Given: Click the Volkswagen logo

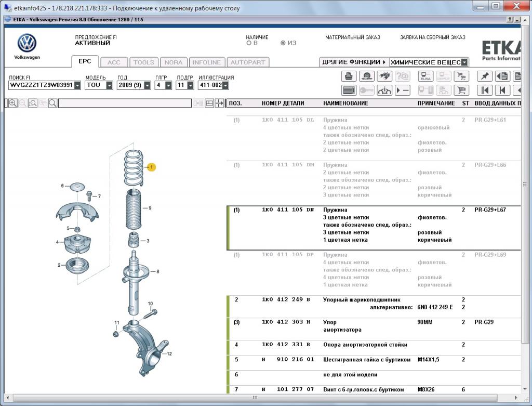Looking at the screenshot, I should click(27, 44).
